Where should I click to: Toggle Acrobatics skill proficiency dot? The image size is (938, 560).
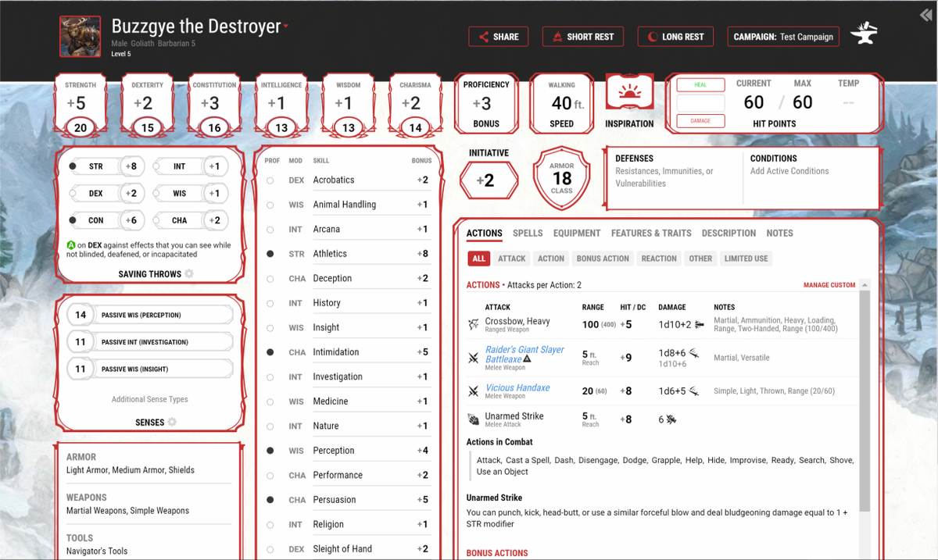270,180
